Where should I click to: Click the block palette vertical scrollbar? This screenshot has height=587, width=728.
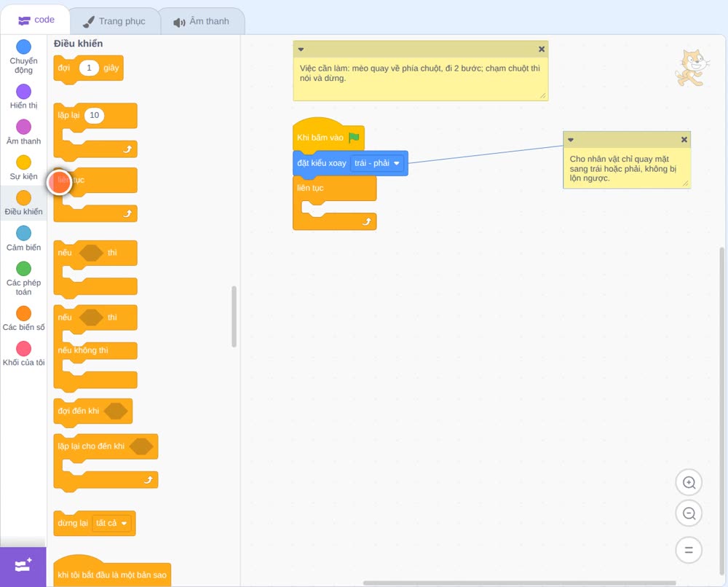(234, 317)
